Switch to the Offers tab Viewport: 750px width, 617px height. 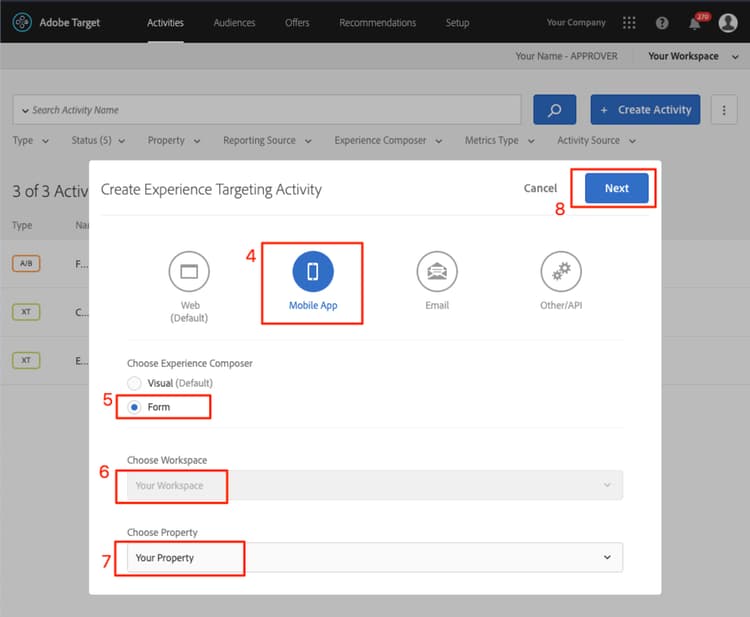pyautogui.click(x=297, y=22)
